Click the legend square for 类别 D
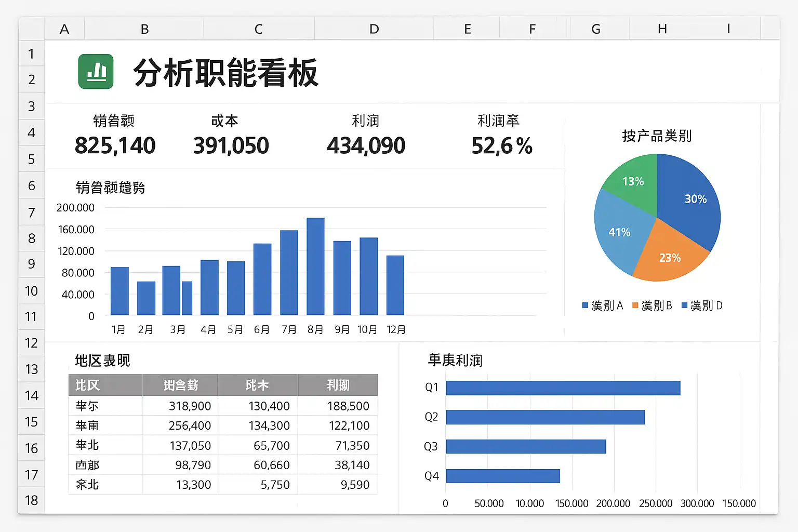The image size is (798, 532). 684,305
